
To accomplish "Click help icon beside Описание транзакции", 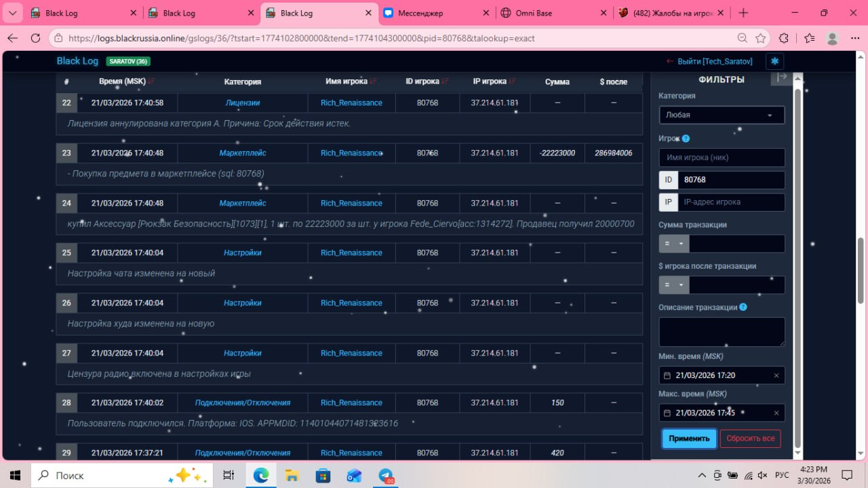I will pos(743,307).
